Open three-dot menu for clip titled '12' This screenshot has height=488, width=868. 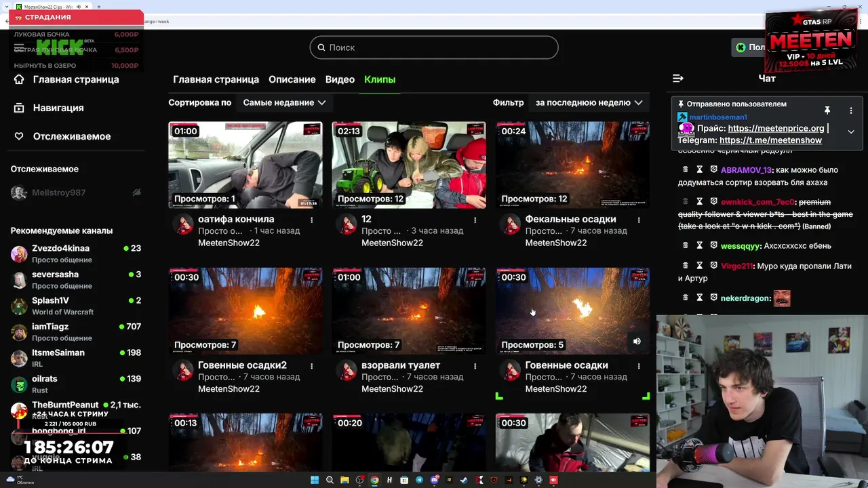tap(475, 220)
